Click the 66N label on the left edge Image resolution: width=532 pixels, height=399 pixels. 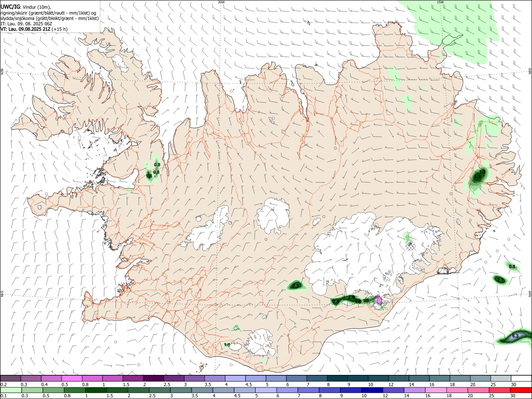[2, 71]
